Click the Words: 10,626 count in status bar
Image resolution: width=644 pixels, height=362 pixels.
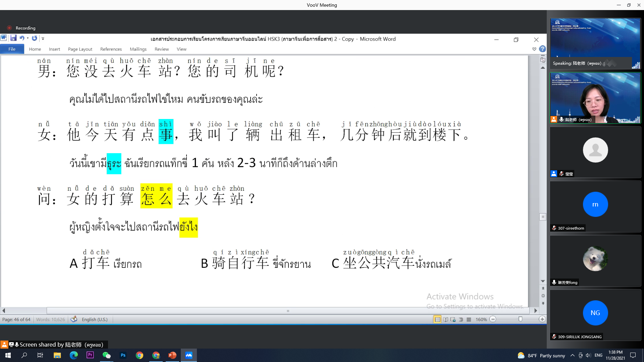51,319
